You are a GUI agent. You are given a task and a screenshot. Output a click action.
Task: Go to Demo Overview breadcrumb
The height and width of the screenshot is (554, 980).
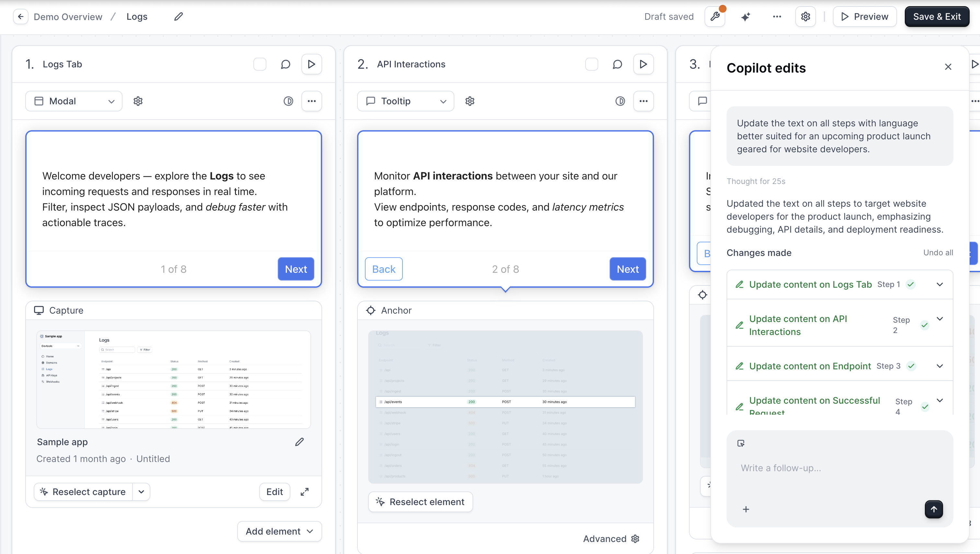coord(68,17)
